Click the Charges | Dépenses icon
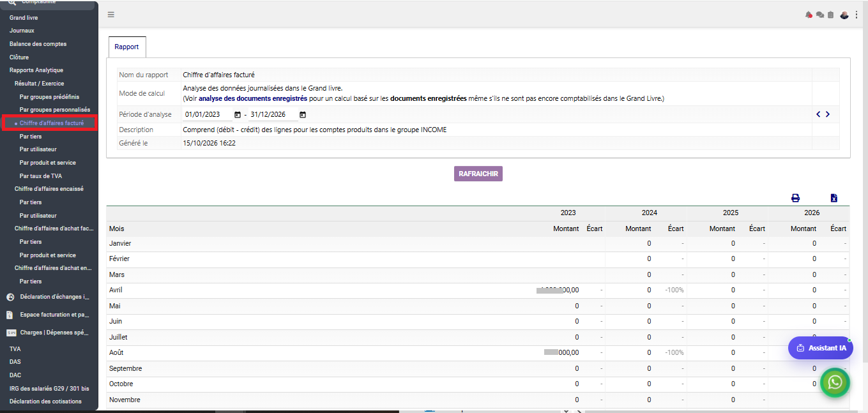Image resolution: width=868 pixels, height=413 pixels. point(11,333)
